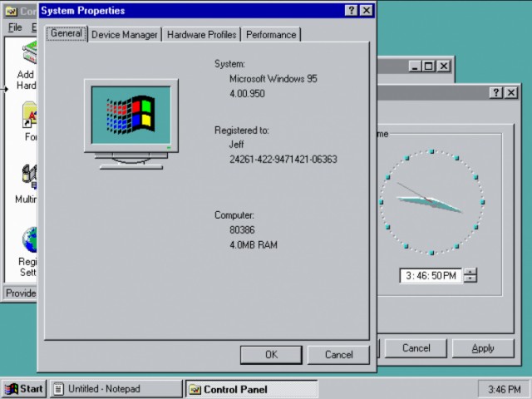The width and height of the screenshot is (532, 399).
Task: Apply the Date/Time settings
Action: [483, 348]
